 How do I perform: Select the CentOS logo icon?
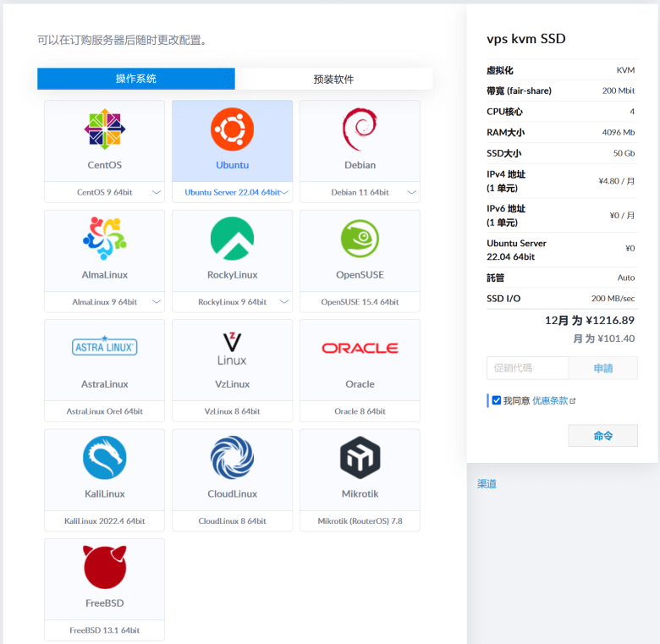104,129
